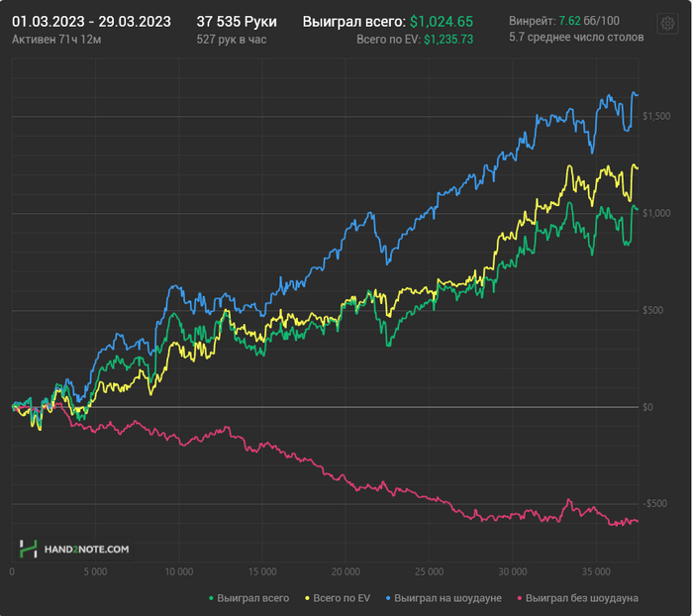Click '5.7 среднее число столов' text
This screenshot has height=616, width=693.
tap(576, 38)
